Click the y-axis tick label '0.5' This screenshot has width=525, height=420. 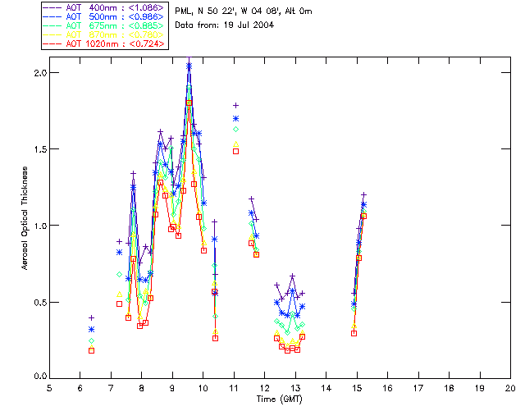pyautogui.click(x=40, y=302)
